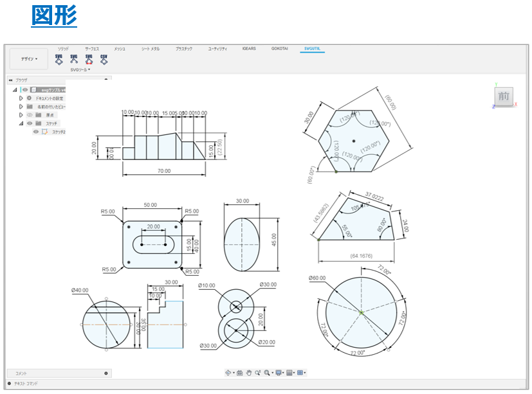Switch to the シート メタル tab
The width and height of the screenshot is (532, 394).
[151, 49]
